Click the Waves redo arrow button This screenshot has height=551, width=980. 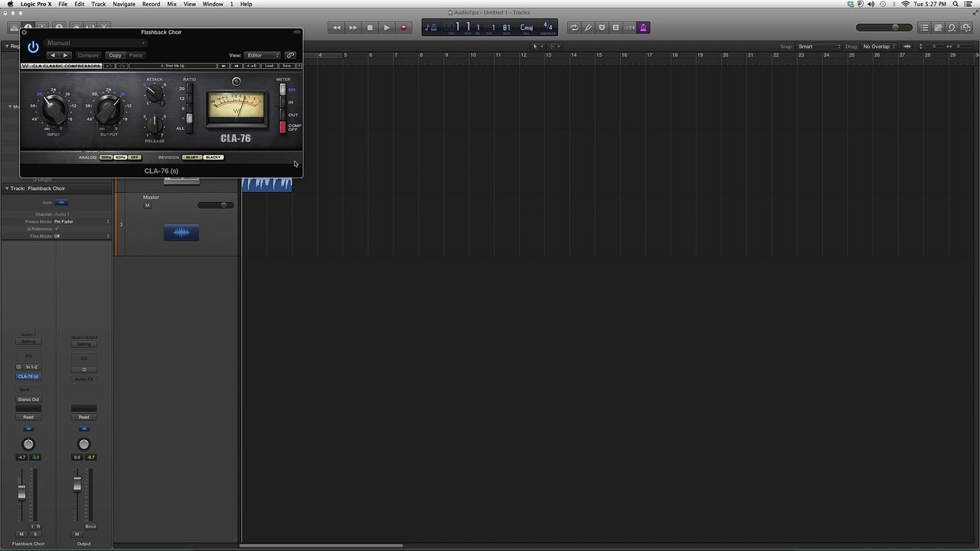tap(122, 66)
